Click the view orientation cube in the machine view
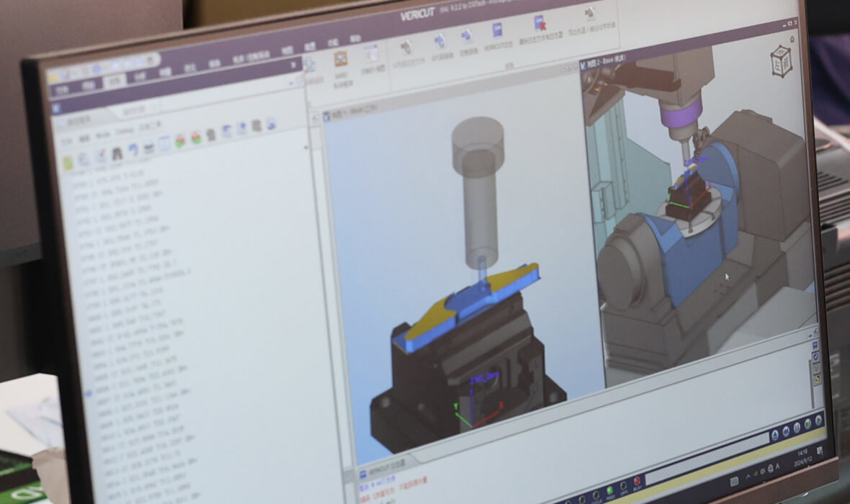Image resolution: width=850 pixels, height=504 pixels. click(x=781, y=60)
